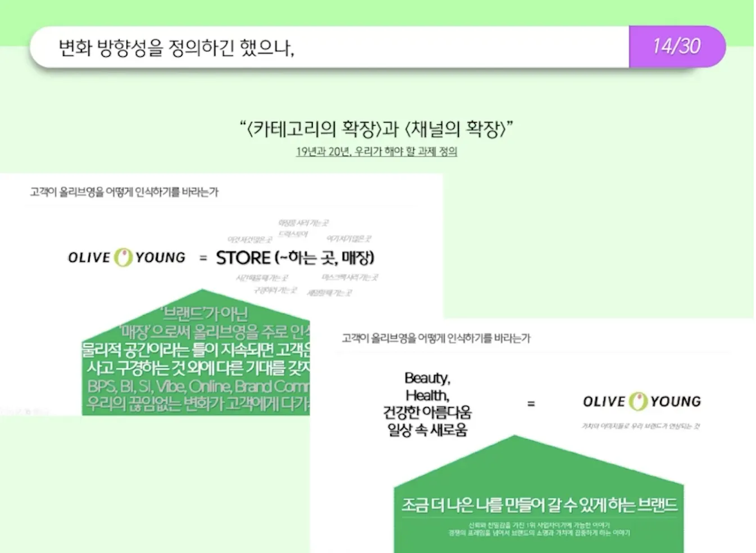756x553 pixels.
Task: Click the quote "〈카테고리의 확장〉과 〈채널의 확장〉"
Action: tap(377, 129)
